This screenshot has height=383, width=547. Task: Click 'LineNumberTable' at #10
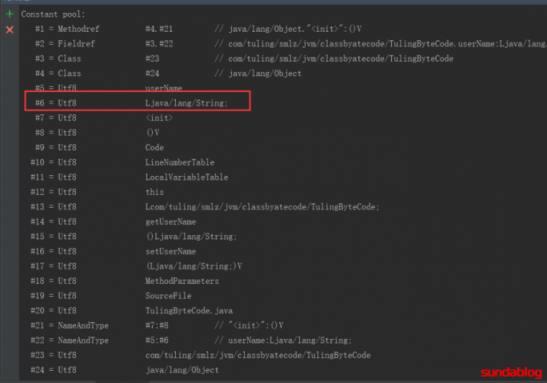[x=180, y=162]
